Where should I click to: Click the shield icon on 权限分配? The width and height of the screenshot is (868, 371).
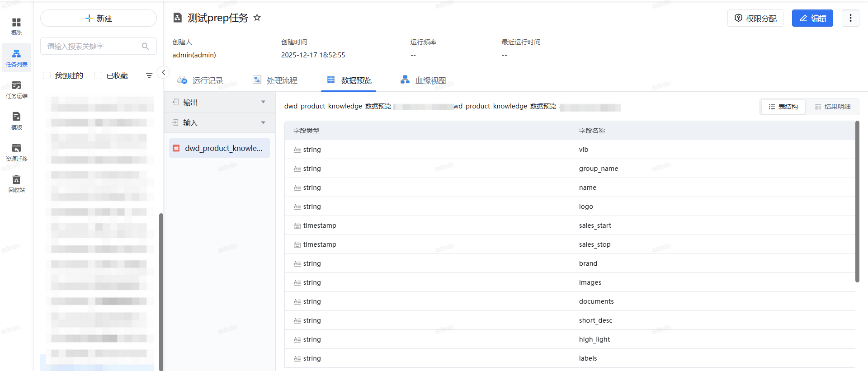(x=738, y=18)
